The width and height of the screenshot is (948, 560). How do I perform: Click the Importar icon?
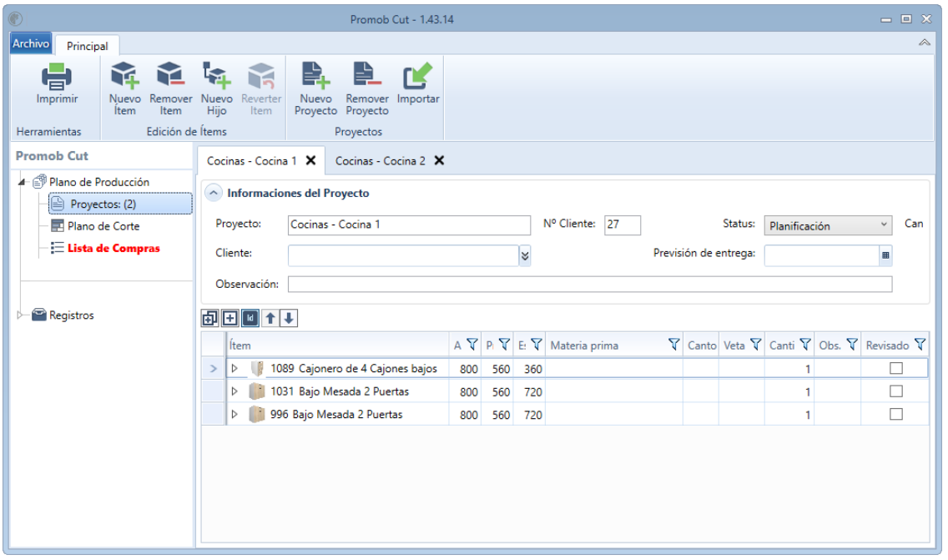point(418,76)
